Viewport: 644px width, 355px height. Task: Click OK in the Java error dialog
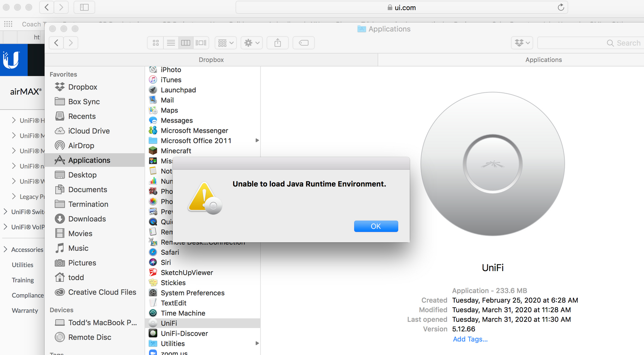[x=376, y=226]
